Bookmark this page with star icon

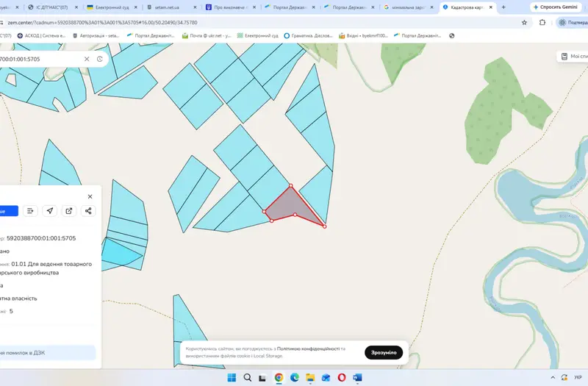[524, 23]
